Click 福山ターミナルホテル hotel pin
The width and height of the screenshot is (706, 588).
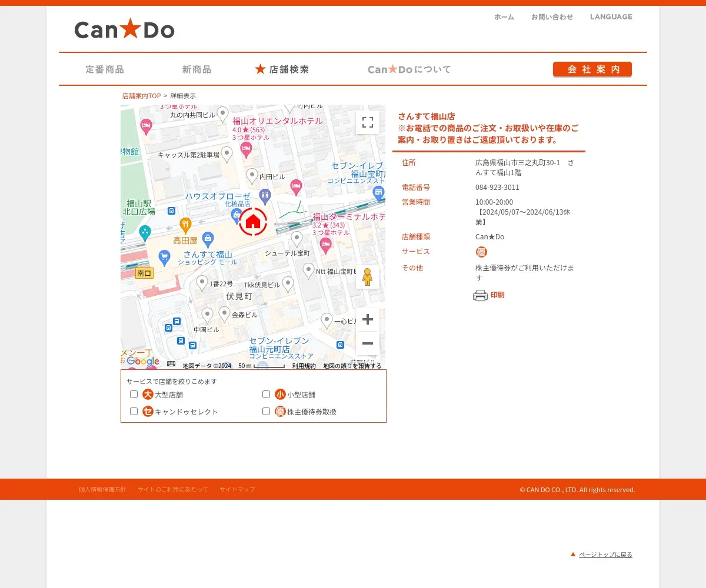coord(326,245)
